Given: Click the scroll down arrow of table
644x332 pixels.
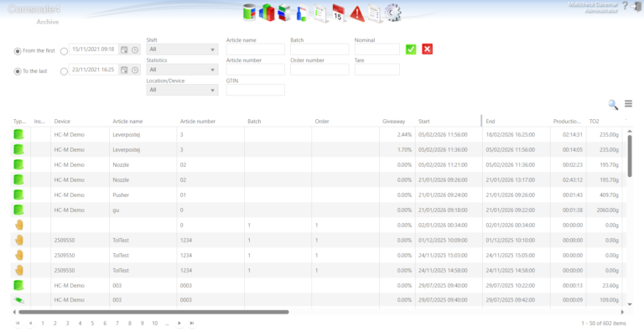Looking at the screenshot, I should [630, 304].
